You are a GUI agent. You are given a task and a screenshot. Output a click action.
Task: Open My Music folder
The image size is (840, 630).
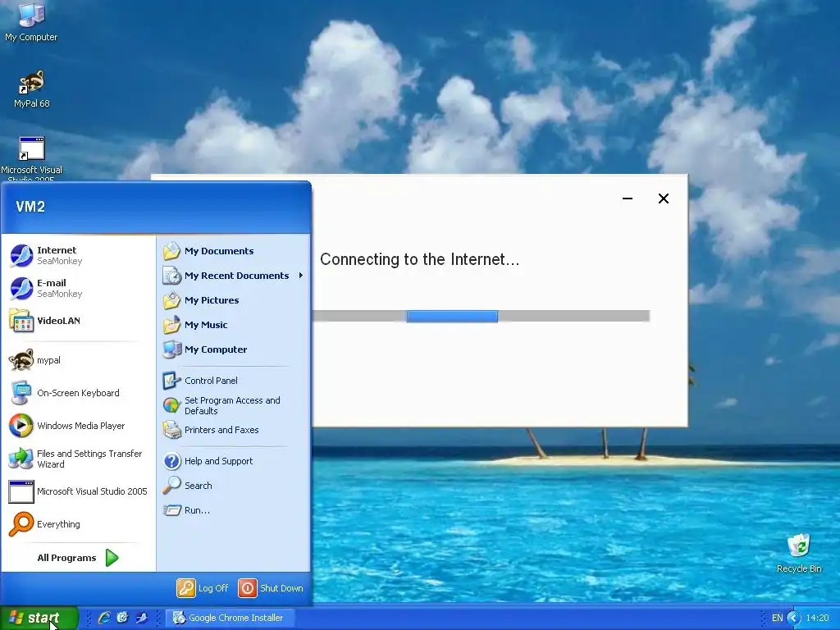(x=233, y=325)
